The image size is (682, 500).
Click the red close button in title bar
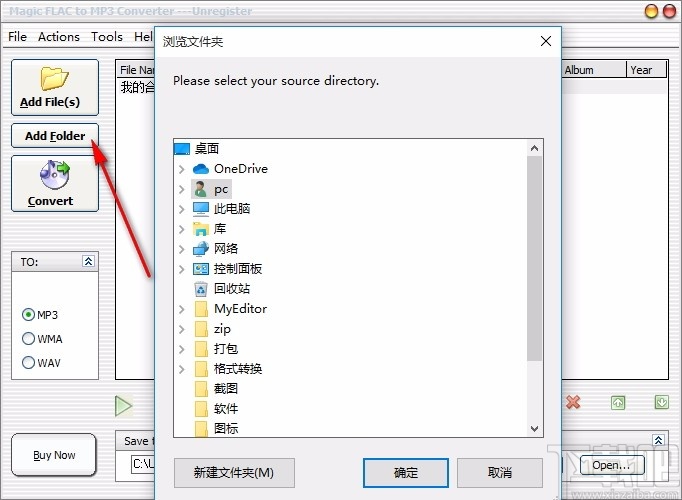(x=669, y=11)
